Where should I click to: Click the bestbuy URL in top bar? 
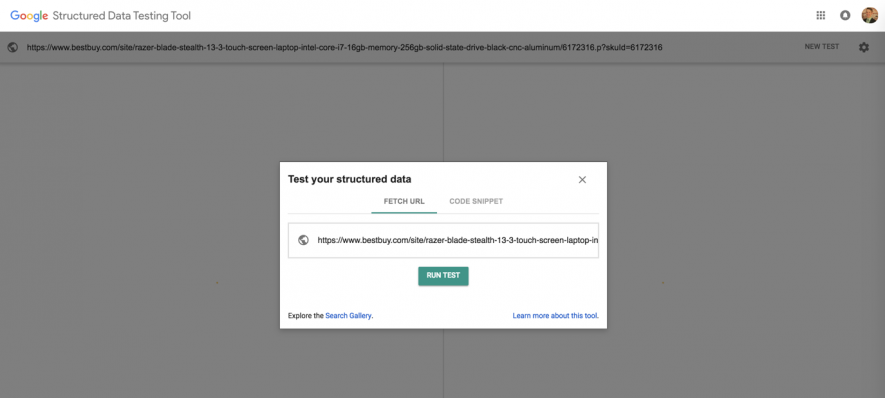344,47
